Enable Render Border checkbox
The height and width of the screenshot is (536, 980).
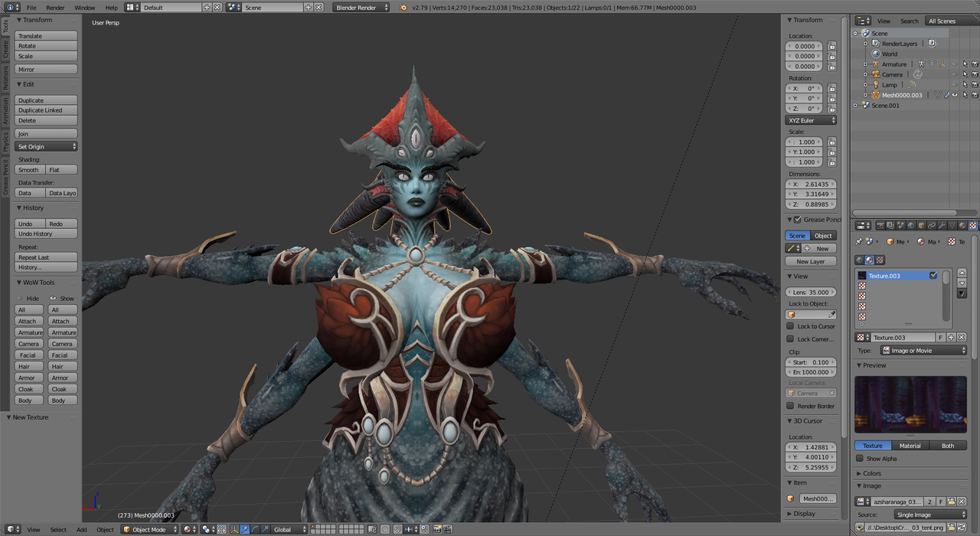[x=790, y=406]
